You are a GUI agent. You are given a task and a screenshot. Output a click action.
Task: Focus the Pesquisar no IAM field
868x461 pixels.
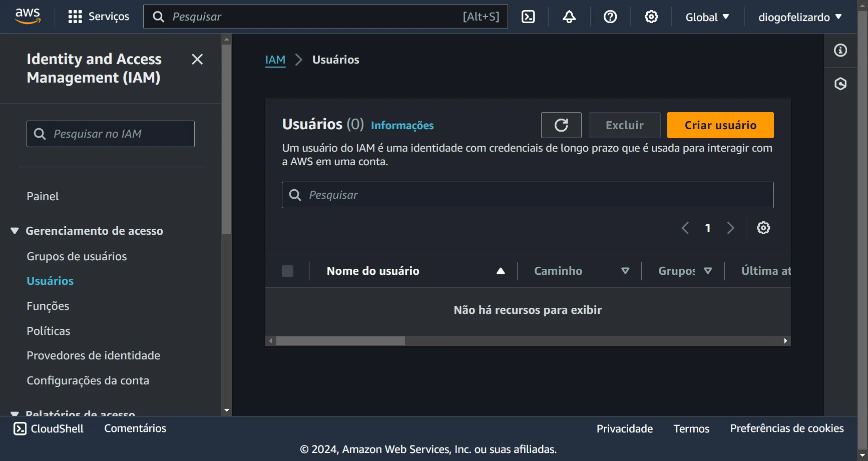tap(111, 134)
